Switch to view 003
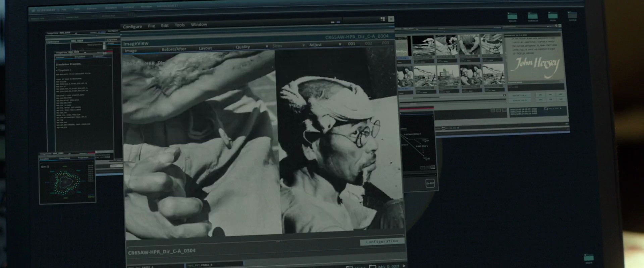644x268 pixels. tap(385, 43)
